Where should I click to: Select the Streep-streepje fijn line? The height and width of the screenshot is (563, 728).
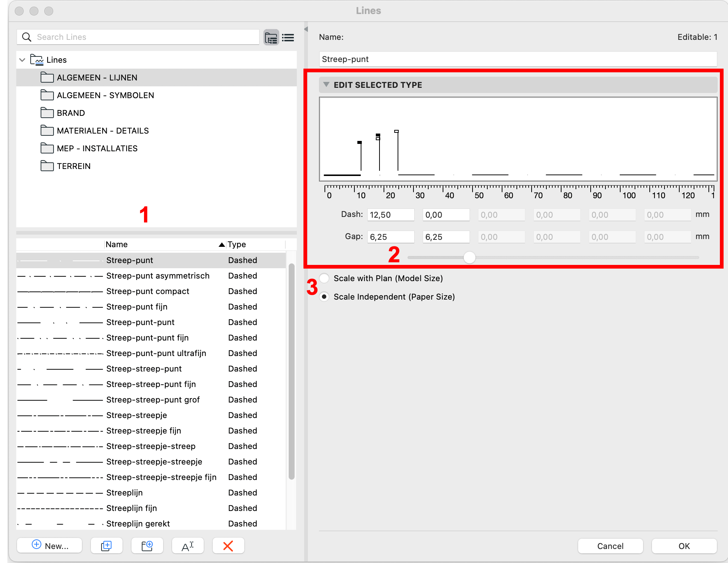coord(151,431)
